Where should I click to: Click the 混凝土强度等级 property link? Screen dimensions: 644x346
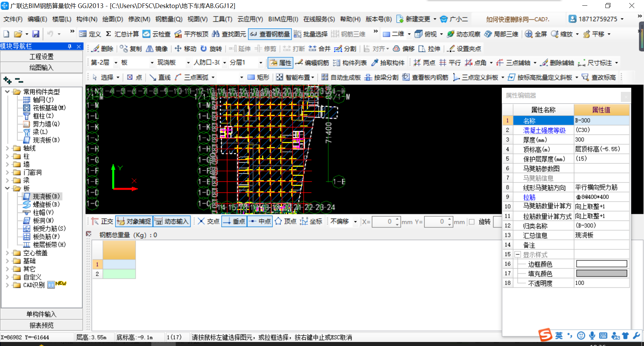[x=544, y=130]
